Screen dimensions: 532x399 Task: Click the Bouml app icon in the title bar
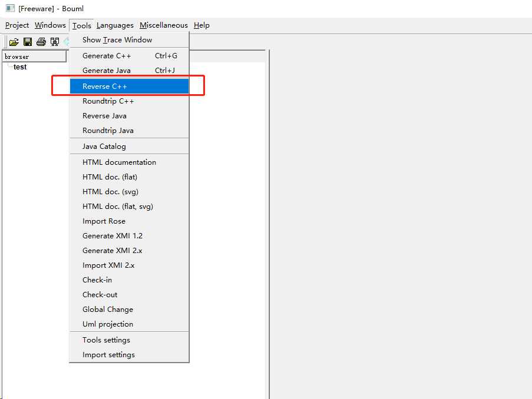coord(10,8)
